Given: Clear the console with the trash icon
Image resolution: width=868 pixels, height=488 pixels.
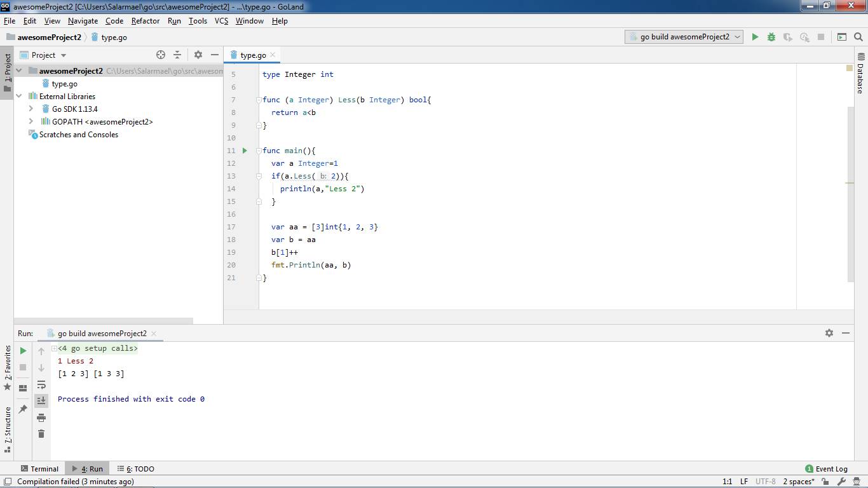Looking at the screenshot, I should point(41,434).
